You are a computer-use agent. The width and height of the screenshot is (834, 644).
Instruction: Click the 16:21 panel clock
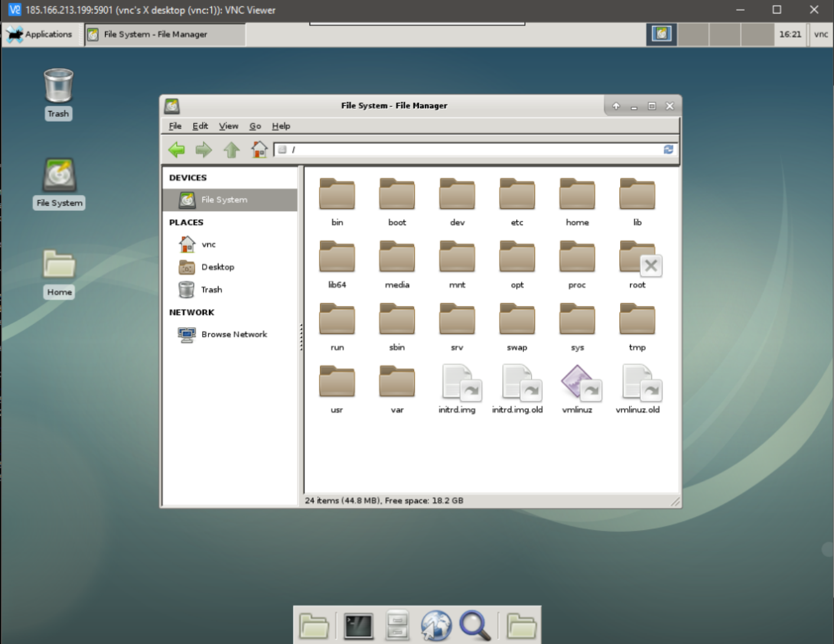(x=790, y=34)
